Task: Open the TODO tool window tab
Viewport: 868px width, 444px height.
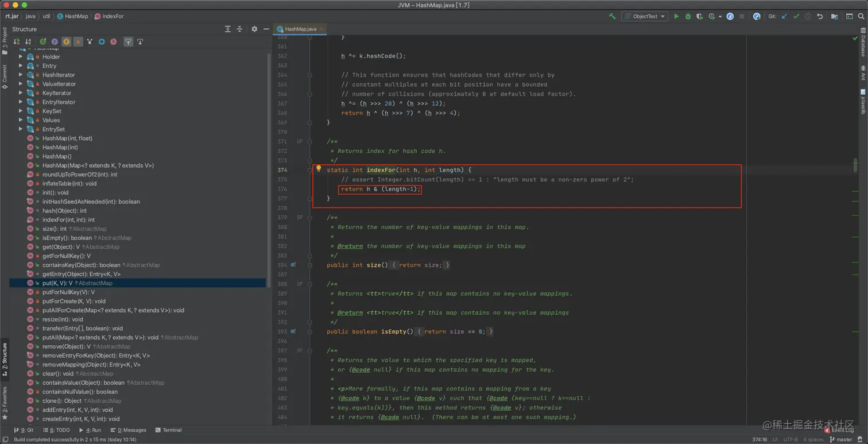Action: (x=56, y=430)
